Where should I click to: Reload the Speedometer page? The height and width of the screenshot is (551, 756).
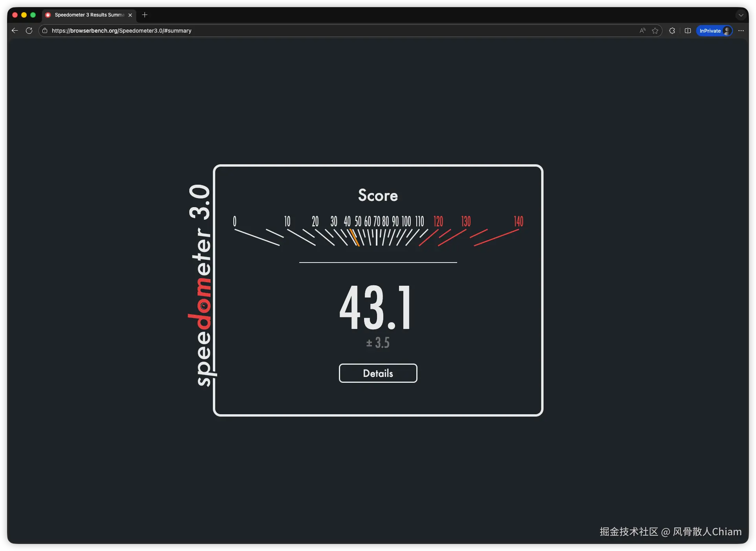tap(29, 31)
